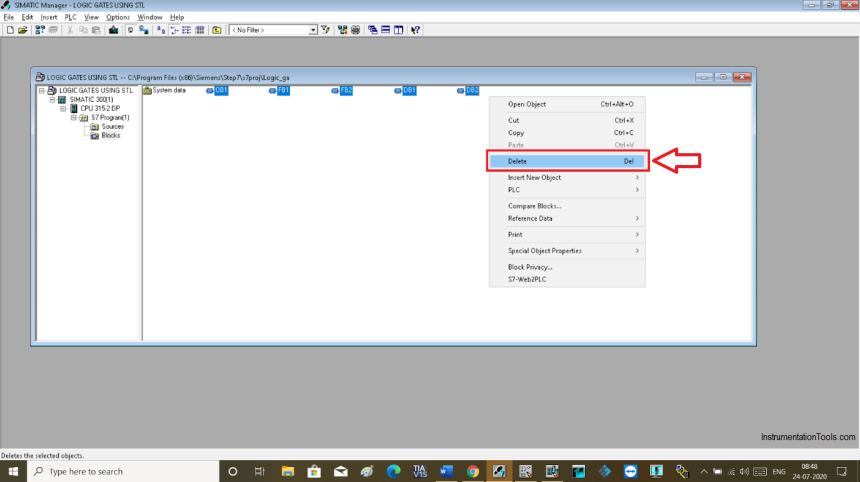The image size is (860, 482).
Task: Click the Copy toolbar icon
Action: click(x=83, y=30)
